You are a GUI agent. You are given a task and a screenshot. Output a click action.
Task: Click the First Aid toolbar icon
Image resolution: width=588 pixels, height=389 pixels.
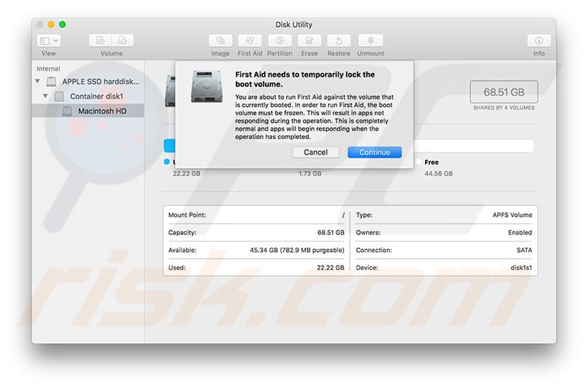[250, 40]
